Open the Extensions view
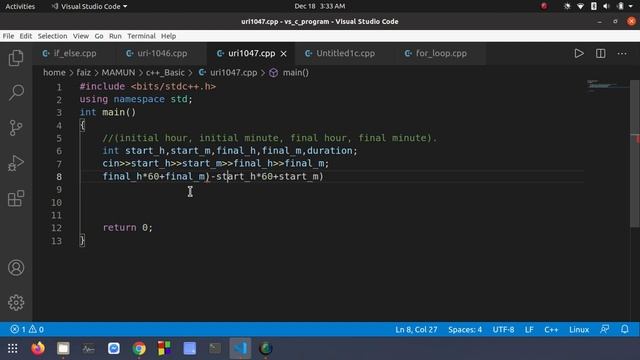The height and width of the screenshot is (360, 640). click(x=16, y=198)
